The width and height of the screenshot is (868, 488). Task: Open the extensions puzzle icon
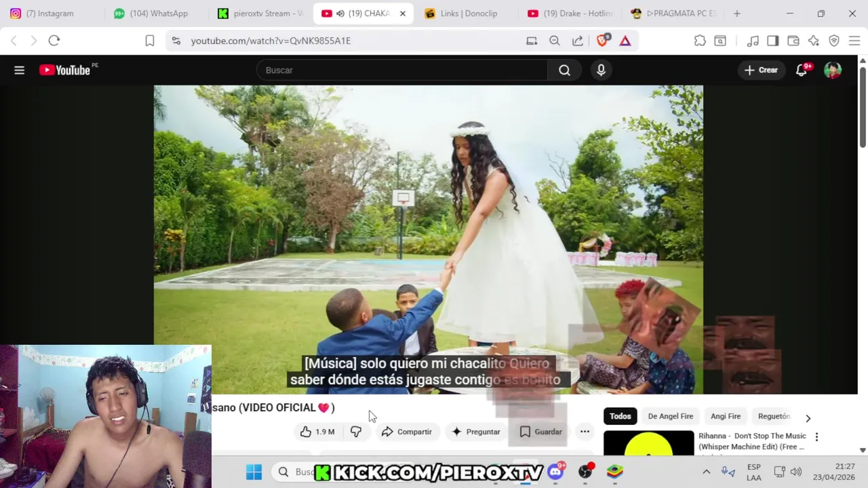pos(700,41)
